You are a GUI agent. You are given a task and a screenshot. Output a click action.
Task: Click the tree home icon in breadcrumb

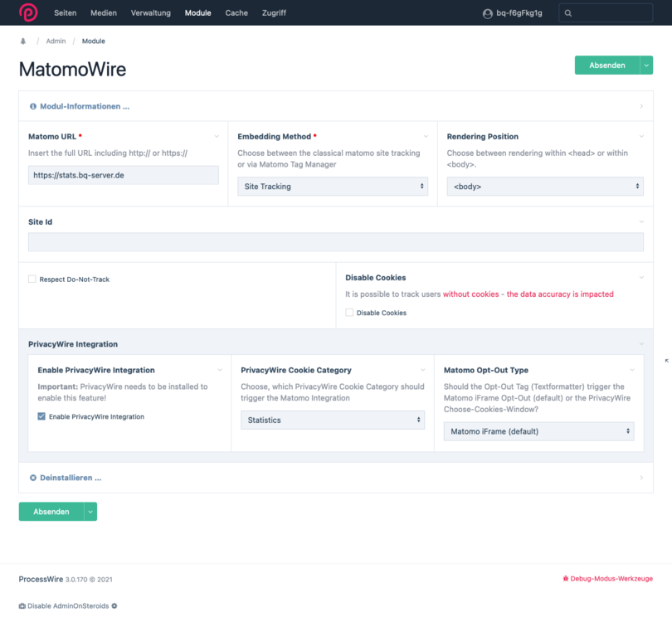[x=23, y=41]
